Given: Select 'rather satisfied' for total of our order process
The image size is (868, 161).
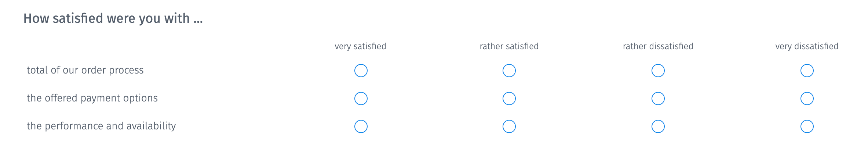Looking at the screenshot, I should [x=509, y=71].
